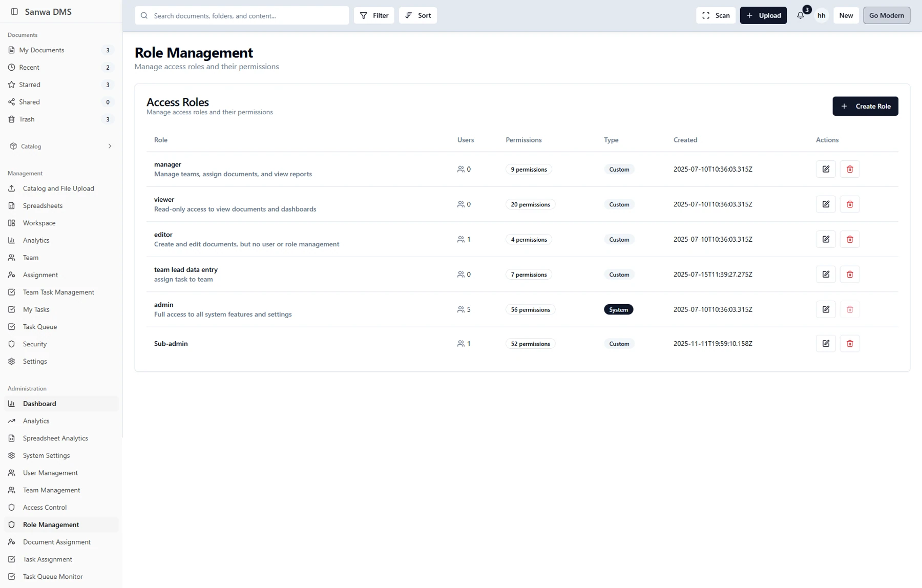The width and height of the screenshot is (922, 588).
Task: Edit the admin role
Action: [x=826, y=309]
